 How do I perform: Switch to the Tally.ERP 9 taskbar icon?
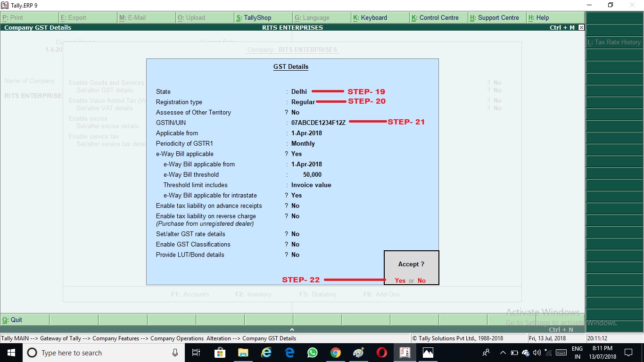pos(405,353)
